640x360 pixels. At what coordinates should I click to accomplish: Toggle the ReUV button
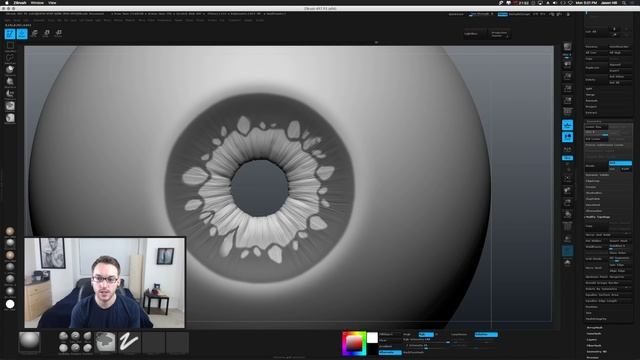click(625, 169)
